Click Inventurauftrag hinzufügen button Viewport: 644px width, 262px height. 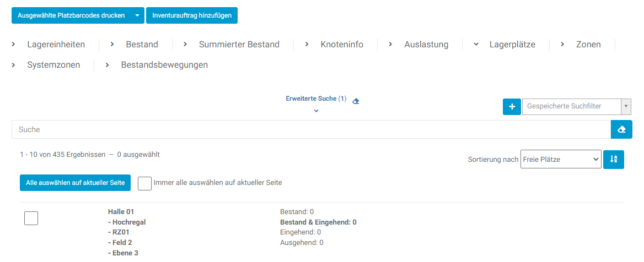coord(192,15)
